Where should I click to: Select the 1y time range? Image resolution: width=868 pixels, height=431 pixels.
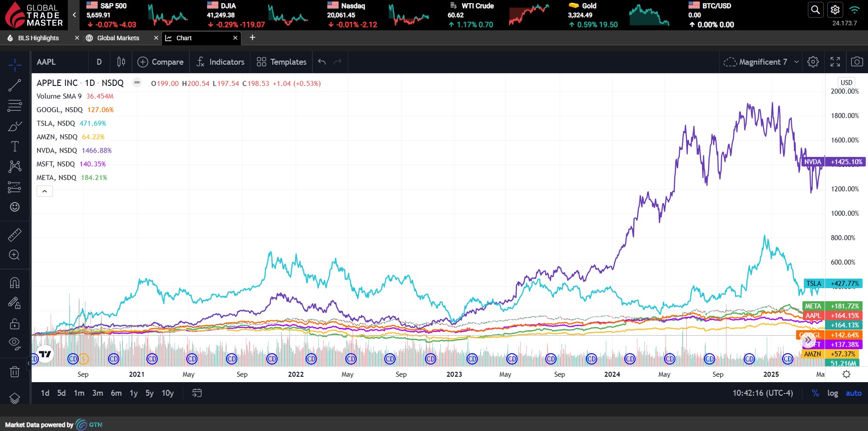tap(134, 393)
